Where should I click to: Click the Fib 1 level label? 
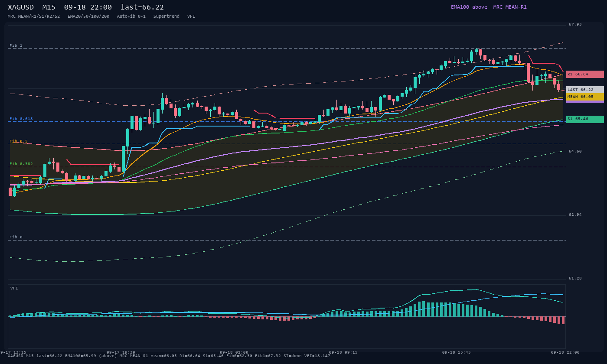click(16, 45)
